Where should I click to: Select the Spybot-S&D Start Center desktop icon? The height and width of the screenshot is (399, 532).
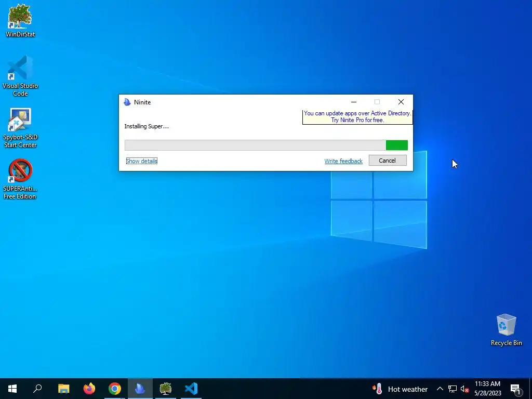20,128
